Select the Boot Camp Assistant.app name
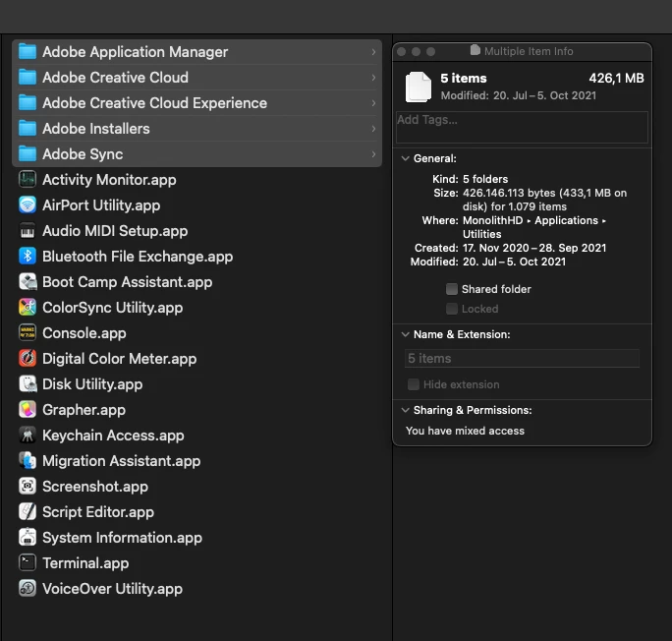The height and width of the screenshot is (641, 672). [128, 282]
